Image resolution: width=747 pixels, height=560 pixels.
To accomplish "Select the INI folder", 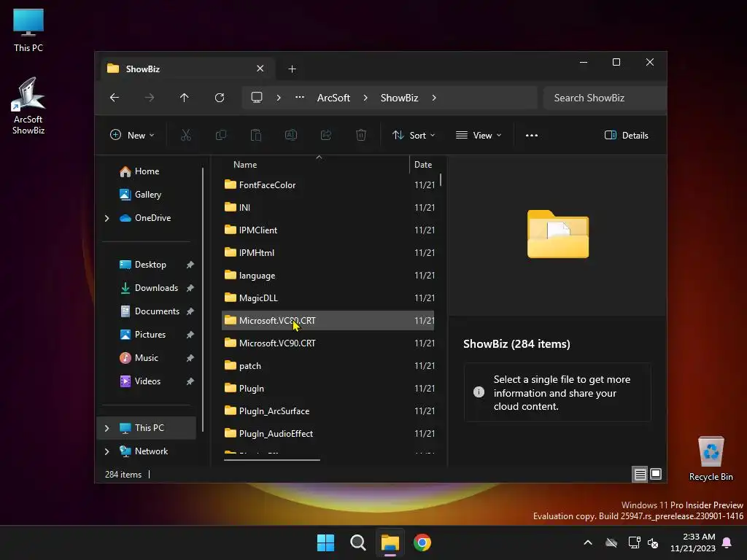I will [328, 208].
